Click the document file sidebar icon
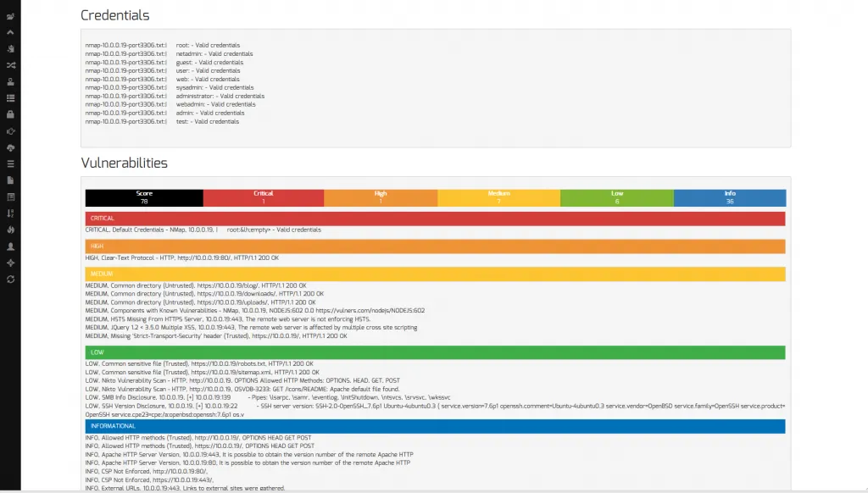 (10, 180)
